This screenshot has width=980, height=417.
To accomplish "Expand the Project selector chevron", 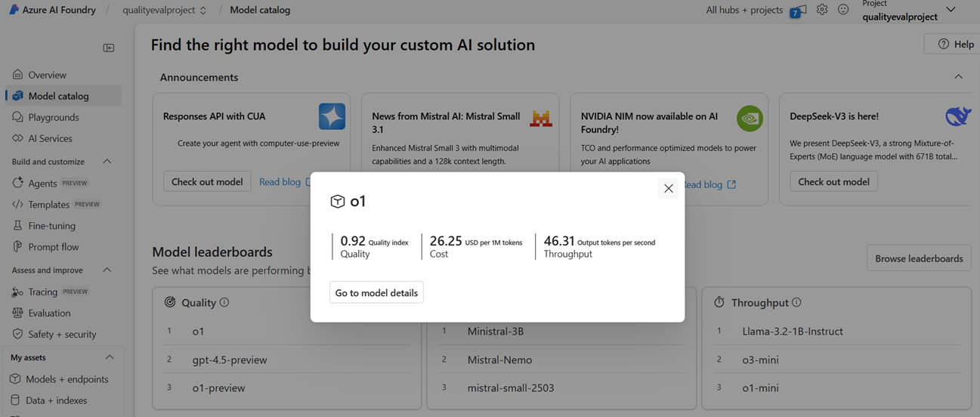I will point(951,10).
